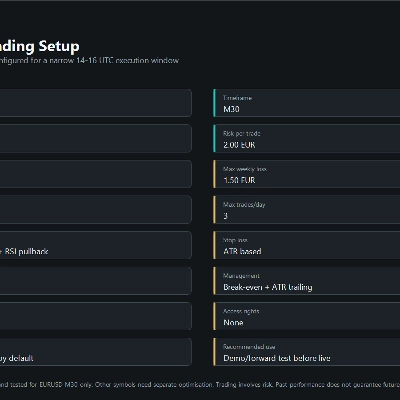The image size is (400, 400).
Task: Click the 2.00 EUR value text
Action: coord(239,145)
